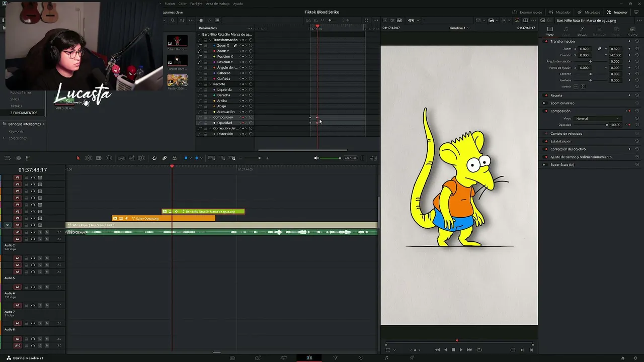Click the vertical flip Invertir icon
The width and height of the screenshot is (644, 362).
click(x=583, y=86)
